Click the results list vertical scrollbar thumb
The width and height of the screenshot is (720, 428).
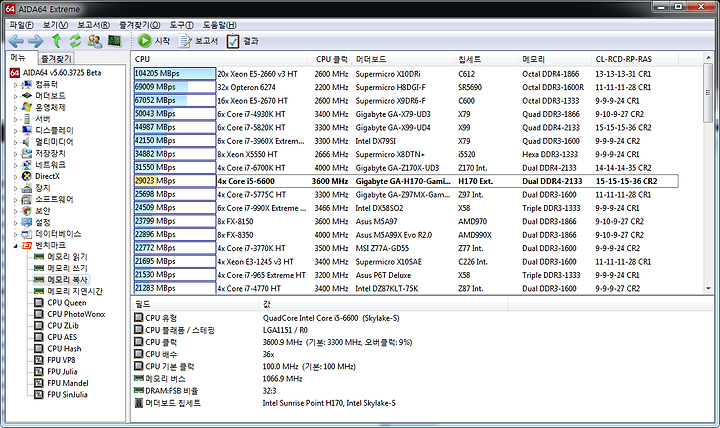pos(708,92)
